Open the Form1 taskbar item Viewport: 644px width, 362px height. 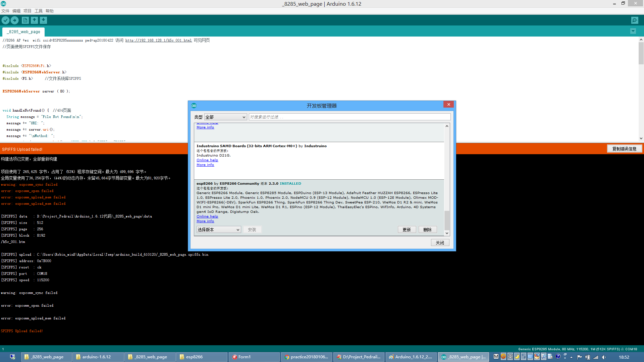[x=254, y=357]
